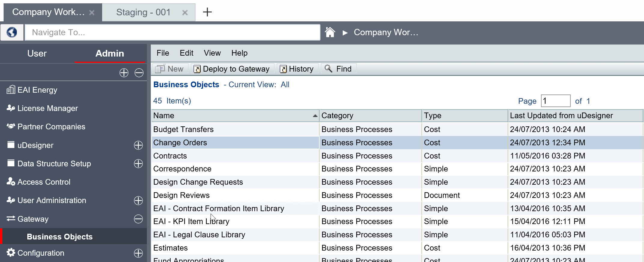Click the Home icon in breadcrumb
644x262 pixels.
330,32
